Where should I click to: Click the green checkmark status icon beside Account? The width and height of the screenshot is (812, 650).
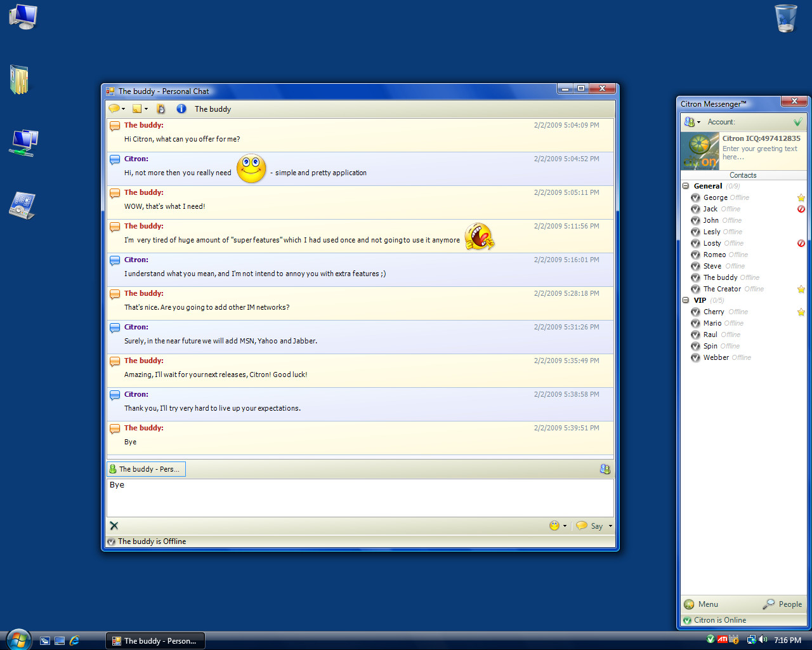pos(797,122)
